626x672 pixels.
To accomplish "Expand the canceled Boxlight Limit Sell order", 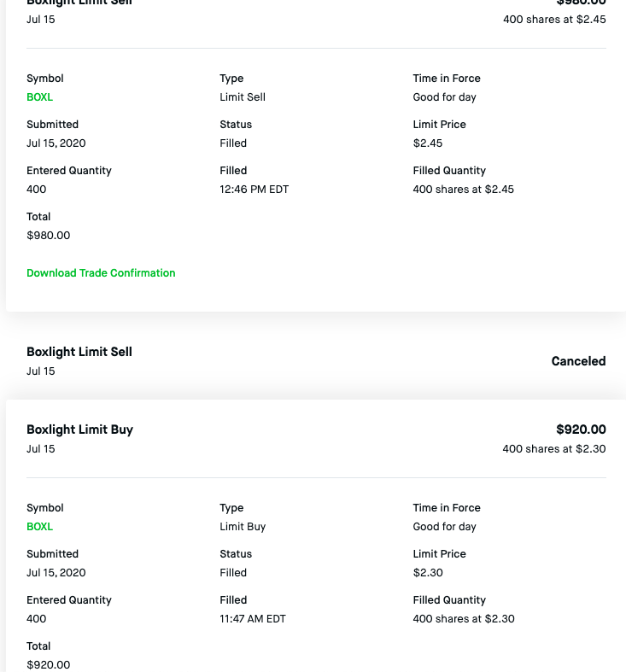I will point(79,352).
